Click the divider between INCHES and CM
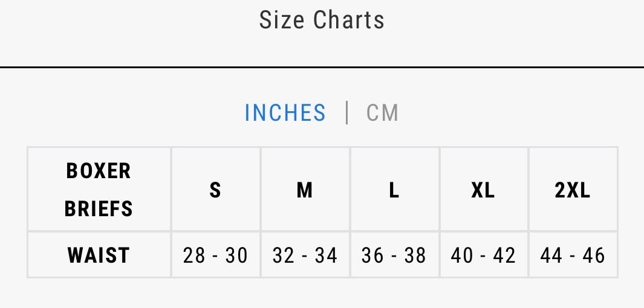Image resolution: width=644 pixels, height=308 pixels. (347, 113)
